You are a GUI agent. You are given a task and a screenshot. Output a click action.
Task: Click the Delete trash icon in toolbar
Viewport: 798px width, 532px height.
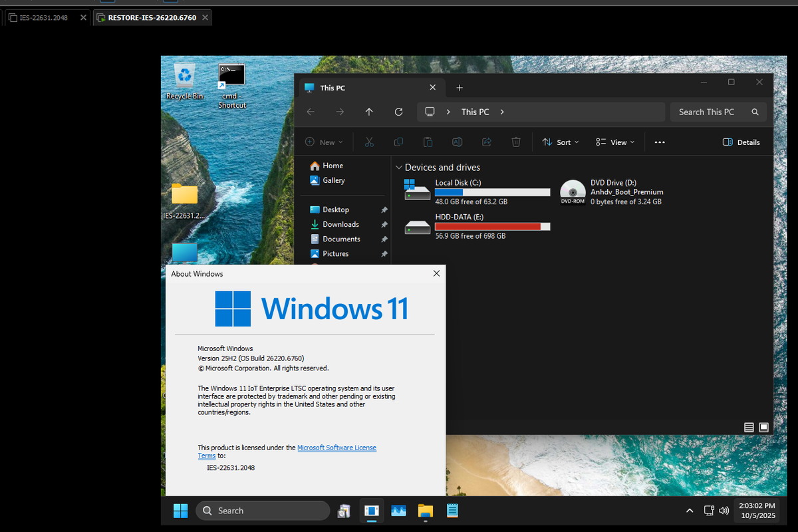515,142
